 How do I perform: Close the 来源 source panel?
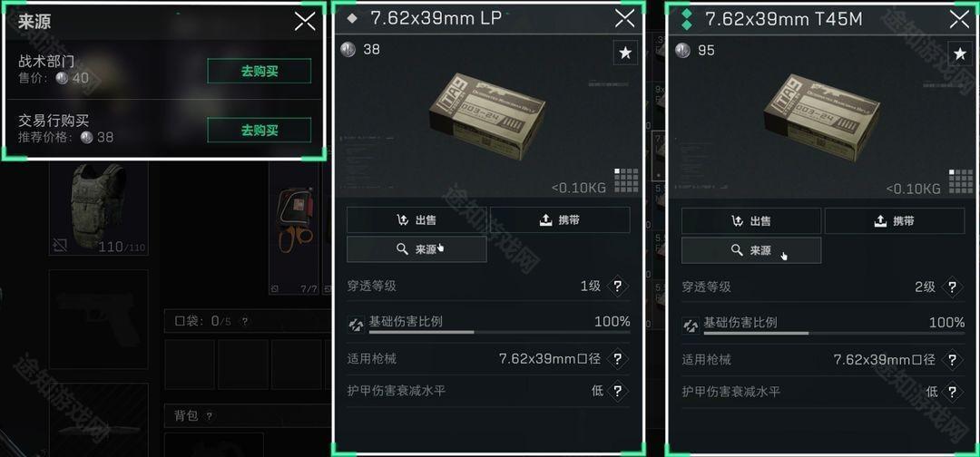click(x=305, y=22)
